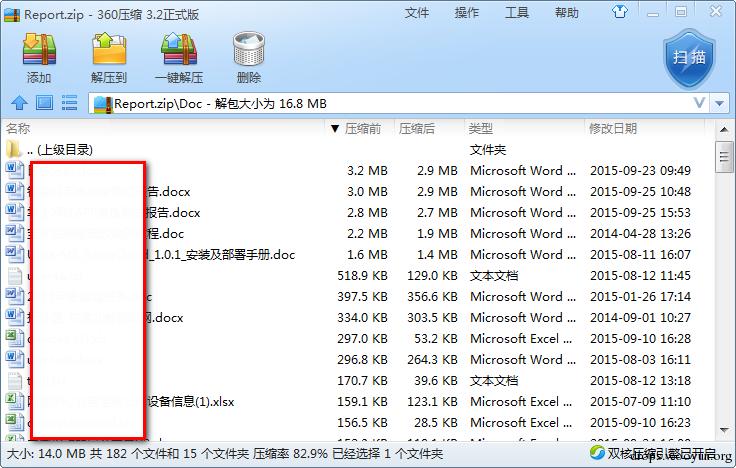Open the 操作 menu
The width and height of the screenshot is (736, 468).
467,12
